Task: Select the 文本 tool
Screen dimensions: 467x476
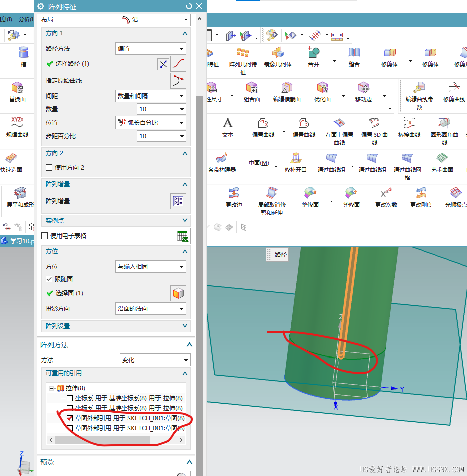Action: 227,123
